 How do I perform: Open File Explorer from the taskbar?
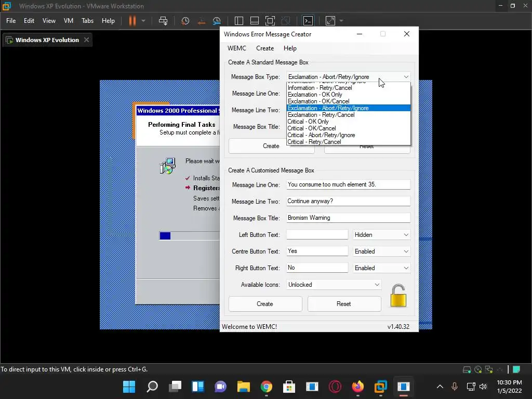tap(243, 387)
